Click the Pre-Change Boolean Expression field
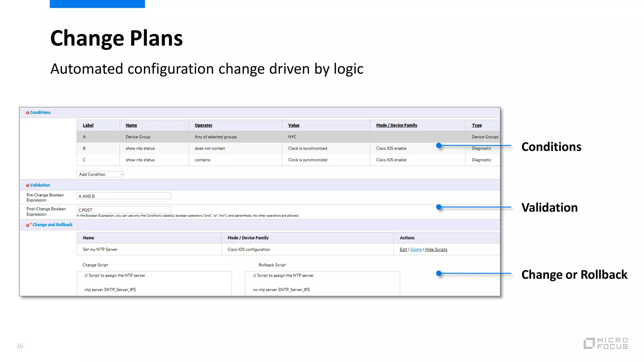Viewport: 644px width, 362px height. tap(124, 196)
